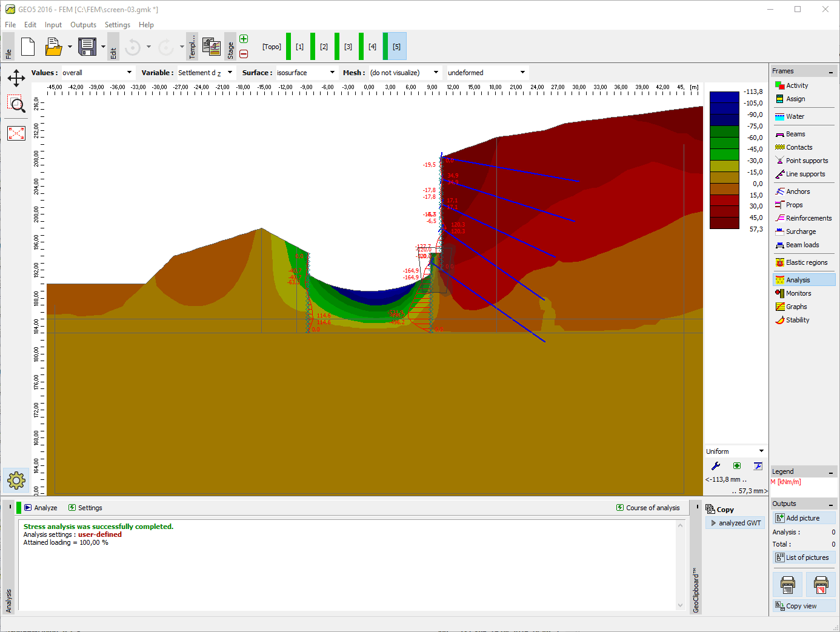Remove a stage using the red minus icon
Image resolution: width=840 pixels, height=632 pixels.
coord(243,54)
